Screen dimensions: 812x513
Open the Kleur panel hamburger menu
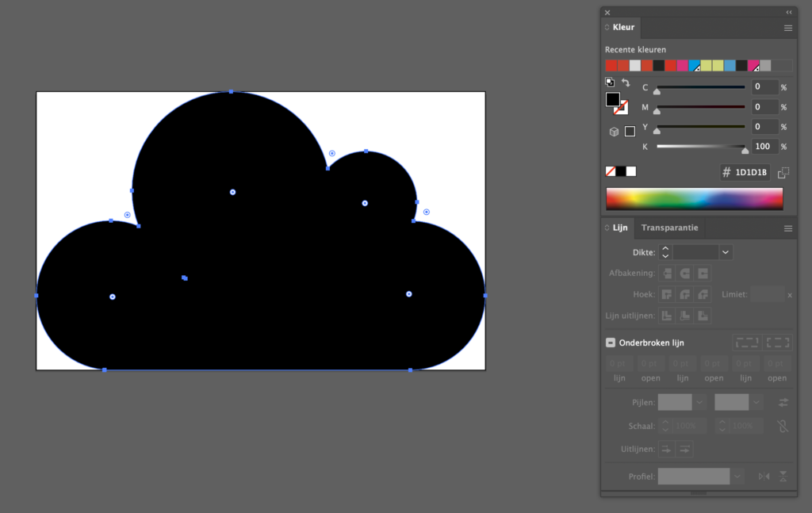click(x=788, y=28)
